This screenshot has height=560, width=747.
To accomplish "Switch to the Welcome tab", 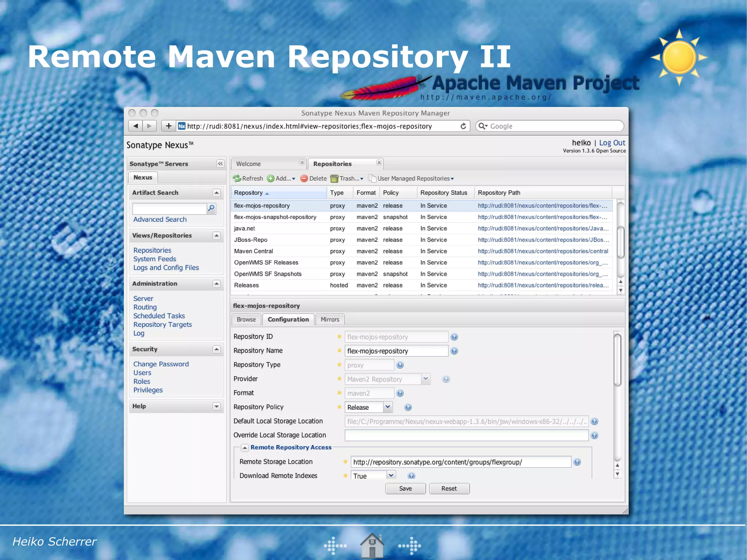I will pyautogui.click(x=268, y=164).
